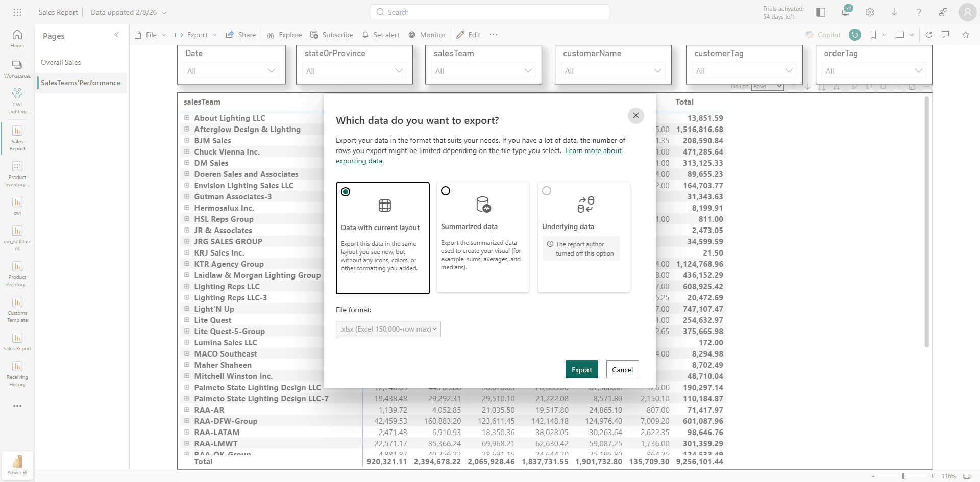Click Set alert in the toolbar

[x=381, y=35]
